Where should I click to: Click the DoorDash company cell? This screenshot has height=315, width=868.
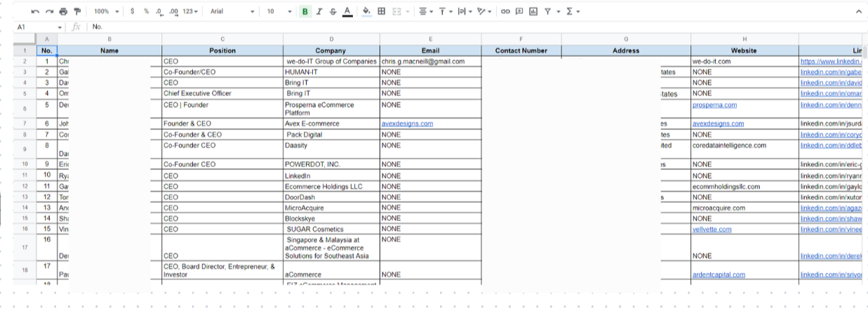(331, 198)
